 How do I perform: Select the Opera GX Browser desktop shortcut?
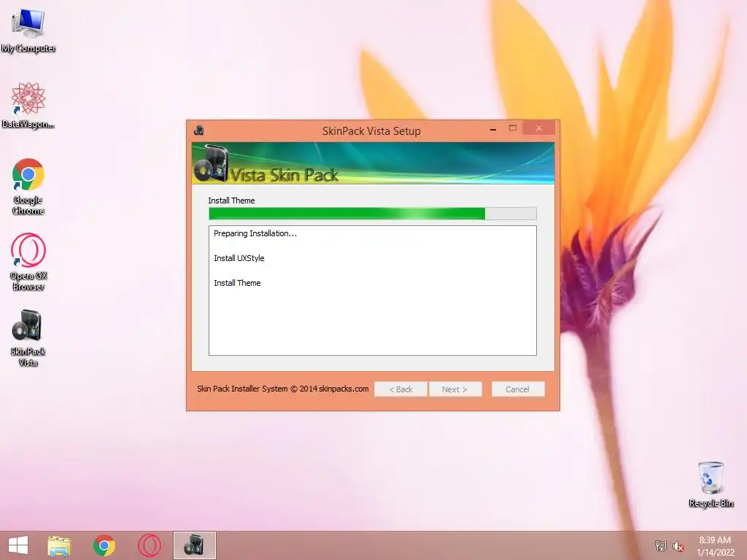coord(28,262)
